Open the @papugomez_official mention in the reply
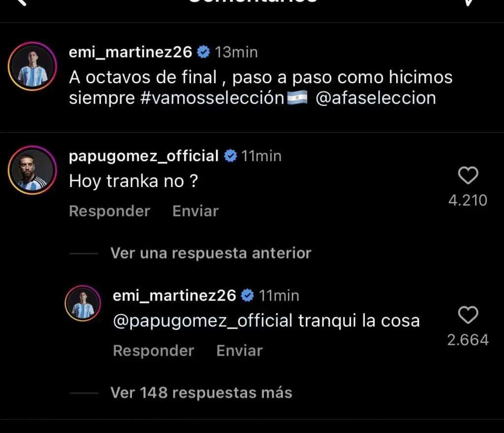 (x=203, y=321)
